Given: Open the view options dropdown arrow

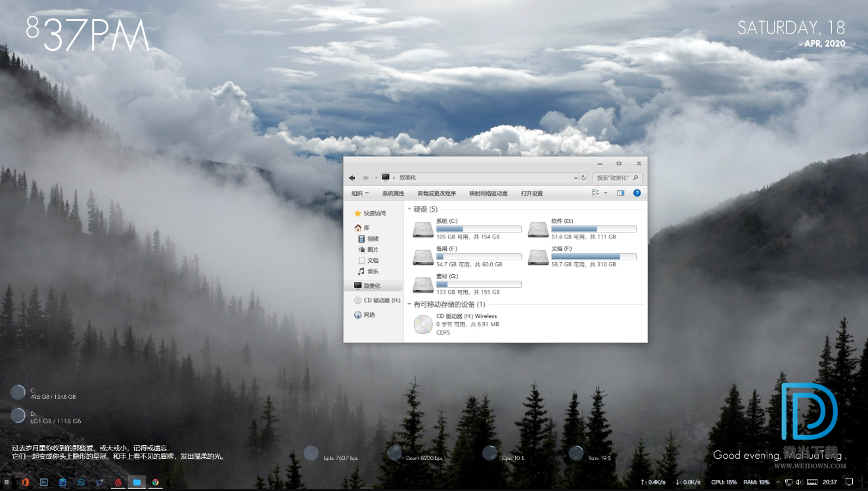Looking at the screenshot, I should (x=605, y=193).
